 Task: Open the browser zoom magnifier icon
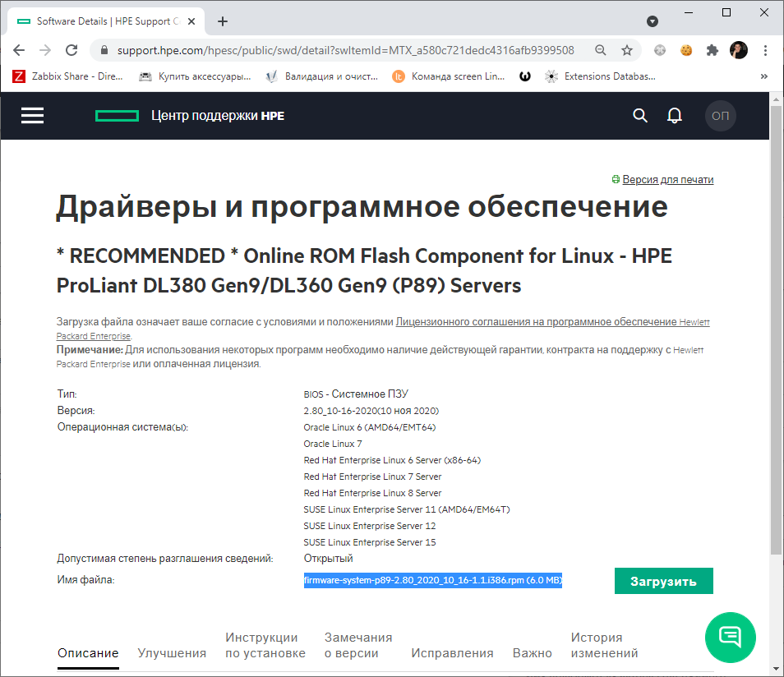(601, 50)
